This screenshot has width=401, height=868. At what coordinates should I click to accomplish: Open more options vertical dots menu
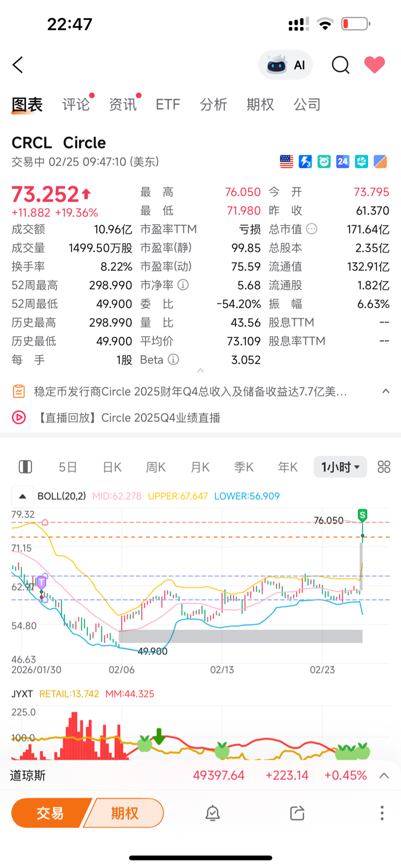(382, 813)
